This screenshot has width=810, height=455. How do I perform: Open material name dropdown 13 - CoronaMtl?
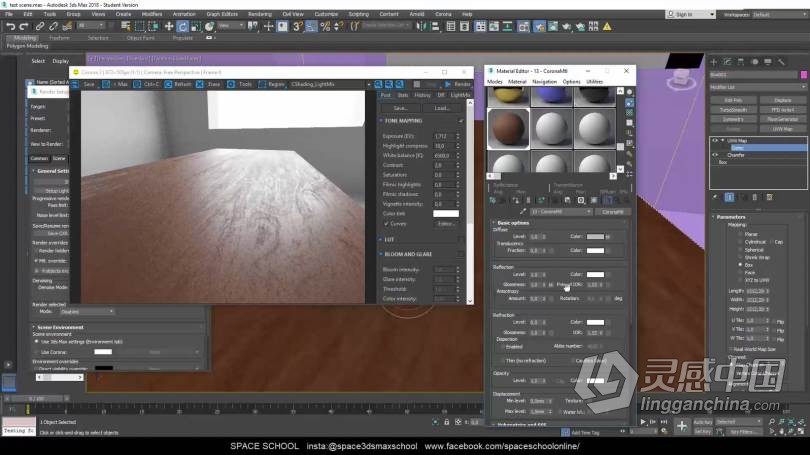[x=561, y=212]
